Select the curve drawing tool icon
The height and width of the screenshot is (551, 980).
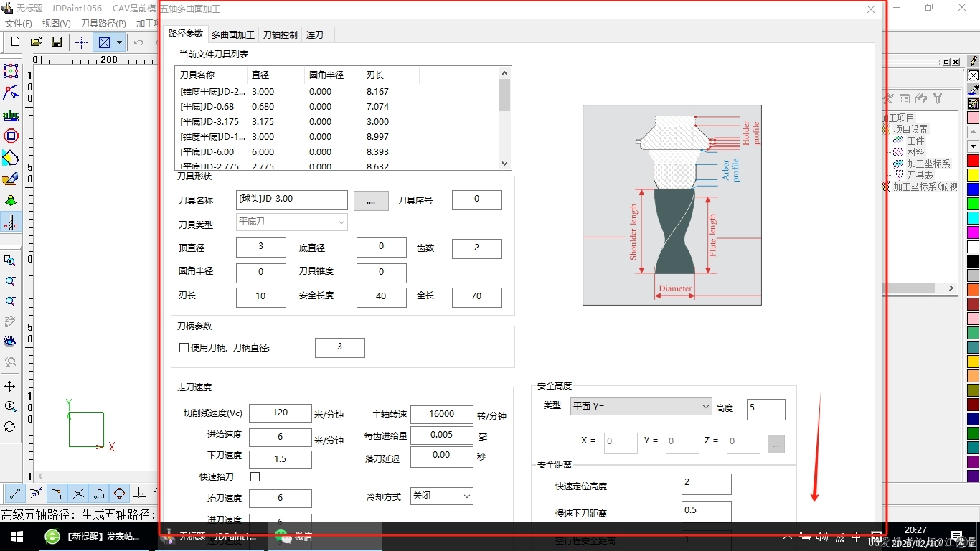click(11, 93)
